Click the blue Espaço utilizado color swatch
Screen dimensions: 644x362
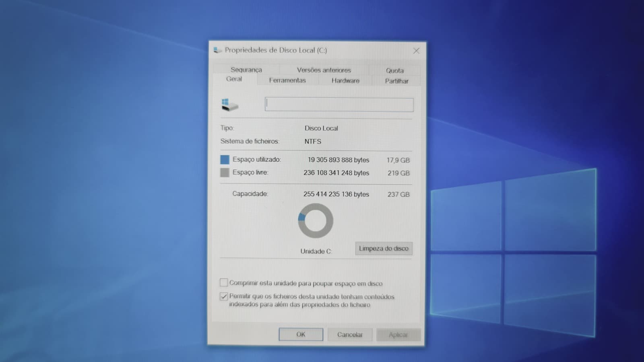225,159
